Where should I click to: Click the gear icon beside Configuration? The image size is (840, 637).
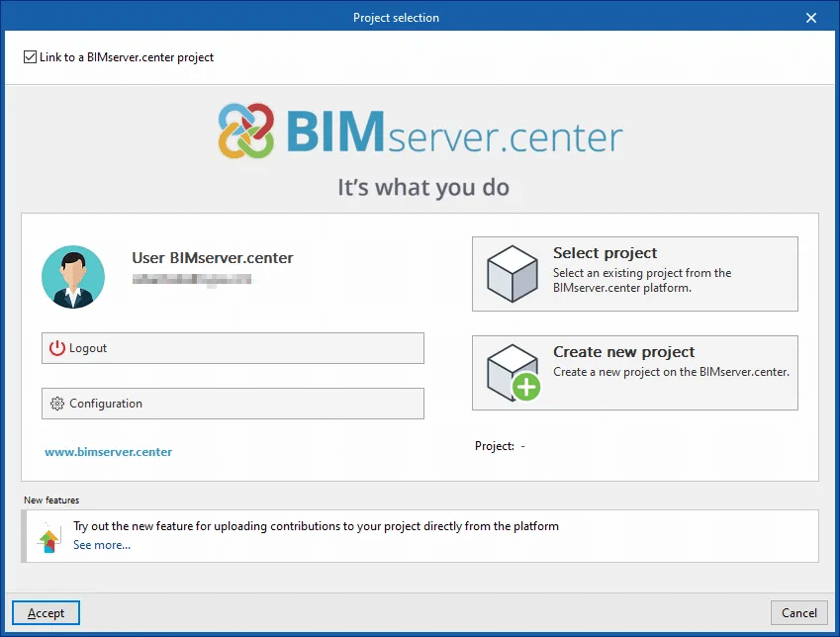[57, 404]
